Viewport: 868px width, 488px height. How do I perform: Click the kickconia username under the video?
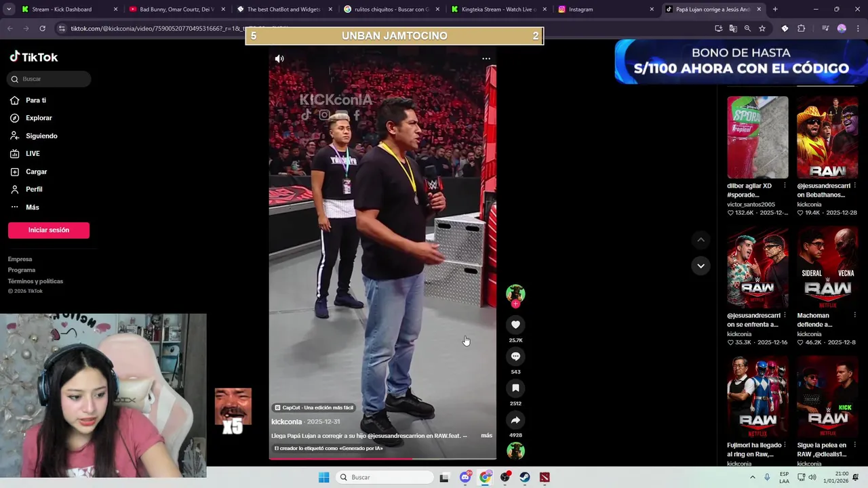tap(286, 422)
